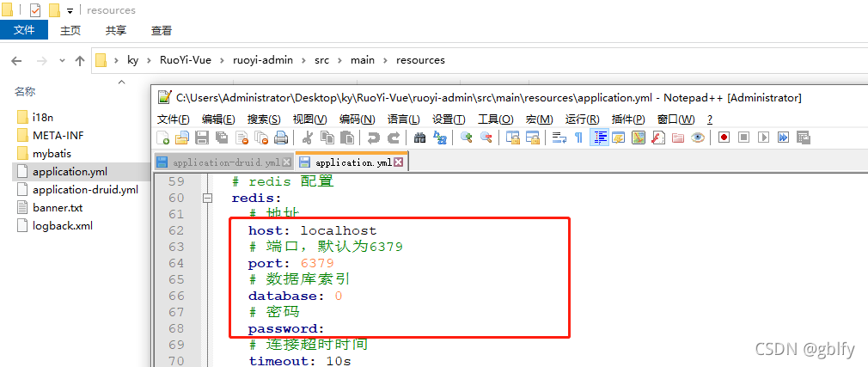Viewport: 868px width, 367px height.
Task: Click the Monitoring eye icon
Action: tap(698, 138)
